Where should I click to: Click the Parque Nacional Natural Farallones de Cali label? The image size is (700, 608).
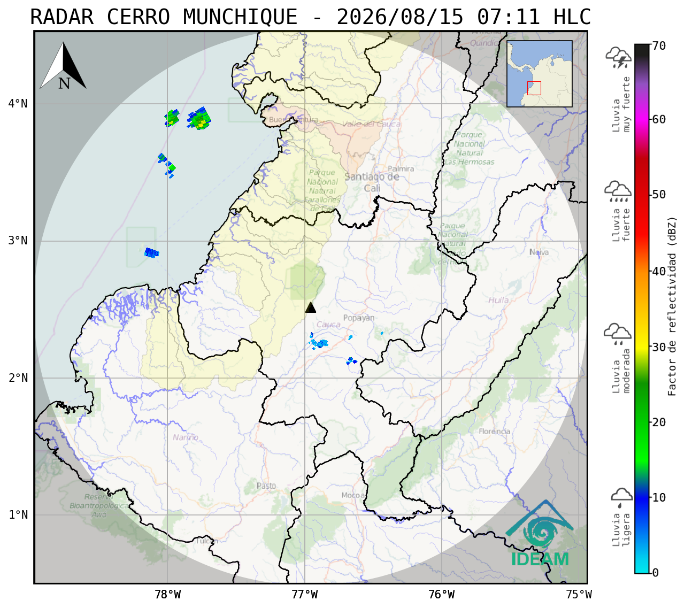322,190
